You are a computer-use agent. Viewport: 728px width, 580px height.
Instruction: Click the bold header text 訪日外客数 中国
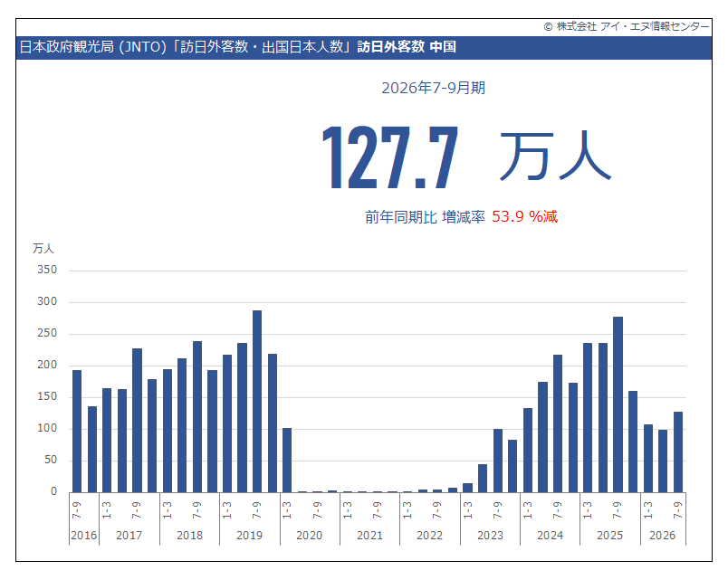(407, 47)
